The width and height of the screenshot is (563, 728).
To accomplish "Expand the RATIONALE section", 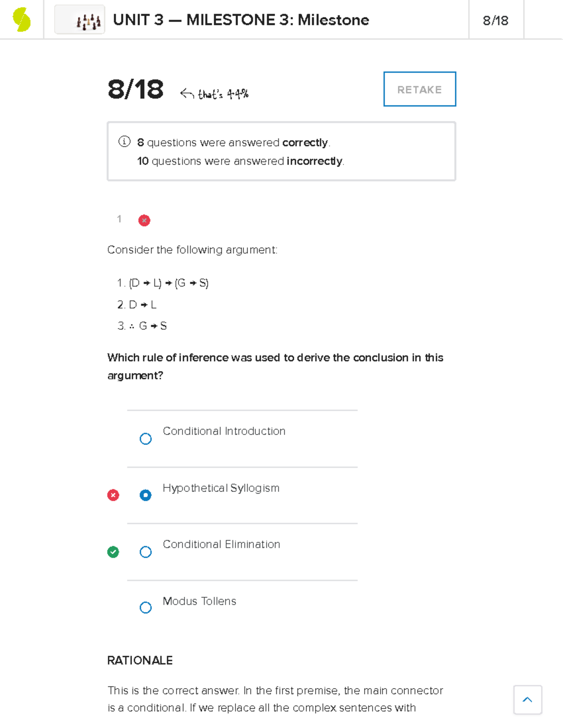I will (140, 660).
